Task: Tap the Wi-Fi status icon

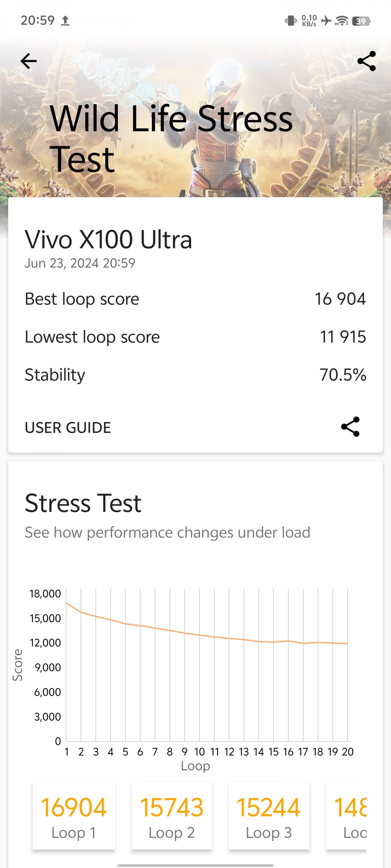Action: point(342,21)
